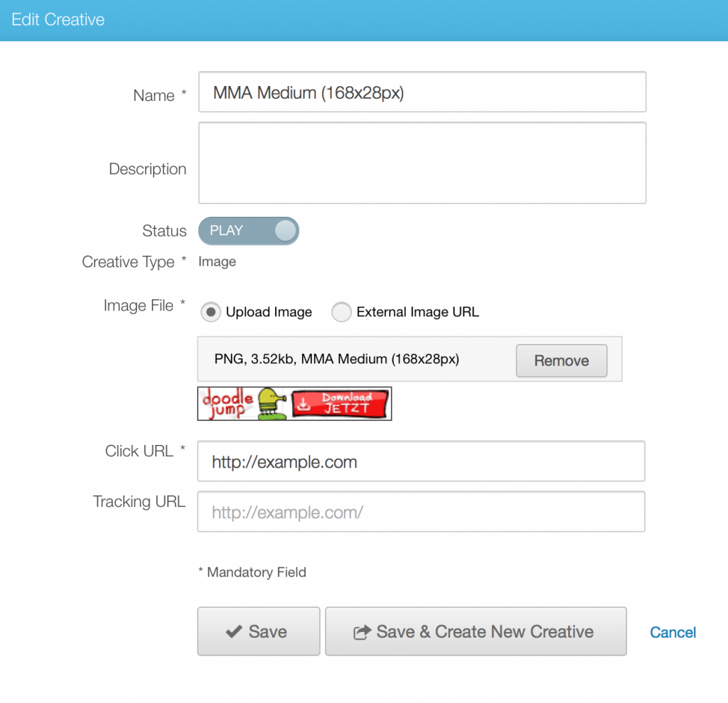Click the 'Image File' label
The image size is (728, 703).
tap(139, 306)
